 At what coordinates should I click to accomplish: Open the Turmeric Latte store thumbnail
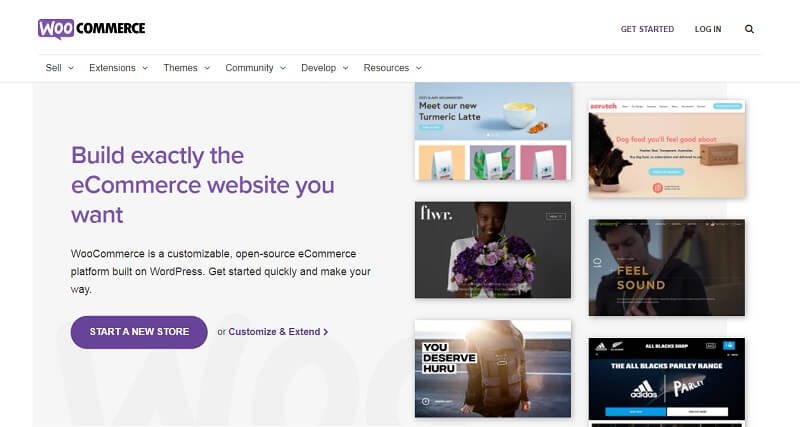(x=493, y=131)
